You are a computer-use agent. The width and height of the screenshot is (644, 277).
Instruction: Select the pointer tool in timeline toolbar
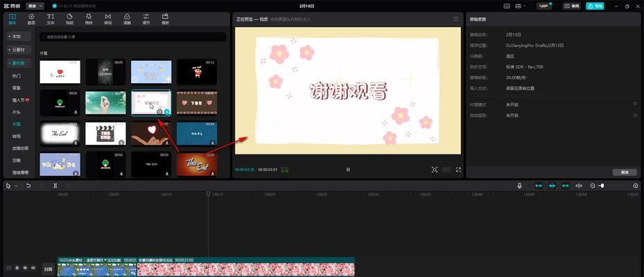pos(8,186)
